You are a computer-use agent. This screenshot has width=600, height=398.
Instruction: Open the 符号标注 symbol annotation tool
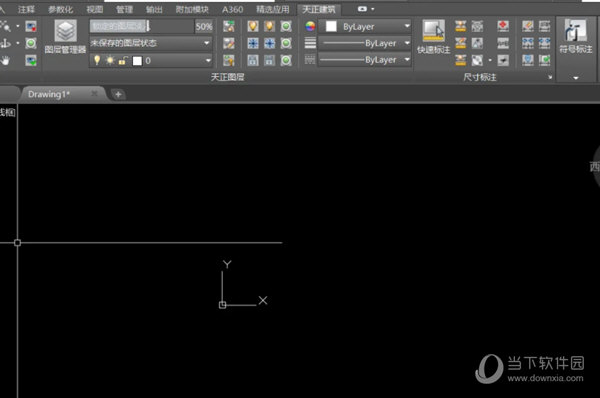[576, 36]
